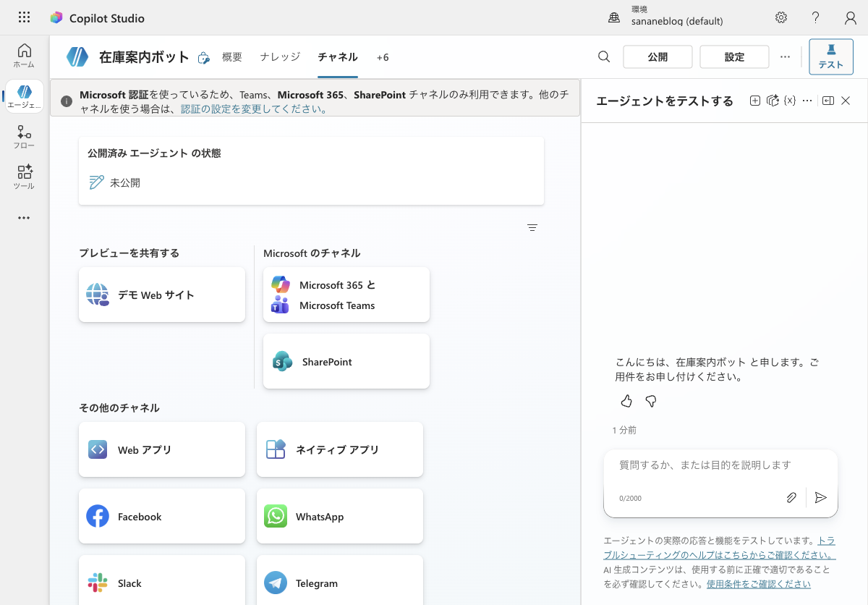Open the Slack channel card

point(162,580)
